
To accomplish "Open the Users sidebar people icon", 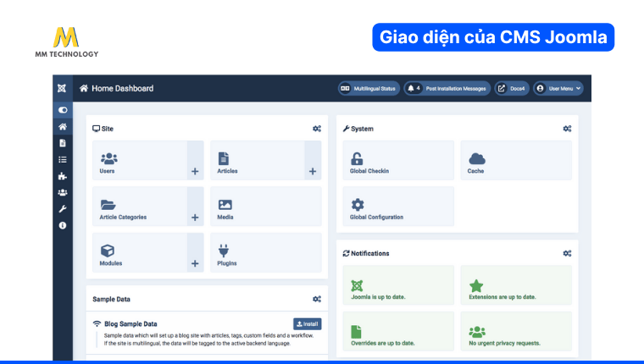I will click(63, 192).
